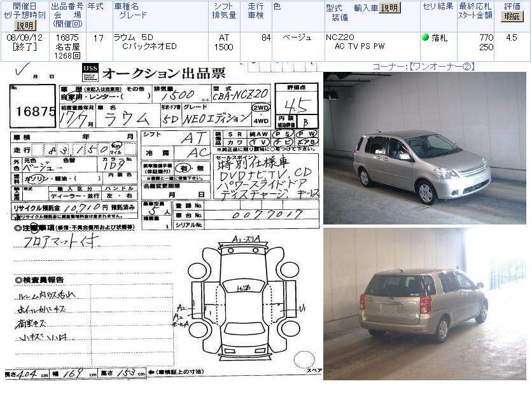Click the コーナー:【ワンオーナー②】 label
Viewport: 532px width, 393px height.
[423, 67]
